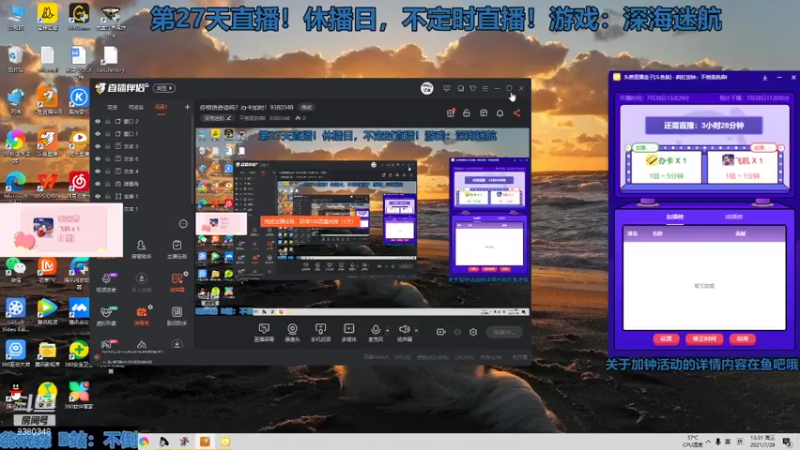Viewport: 800px width, 450px height.
Task: Open the first scene tab
Action: coord(112,107)
